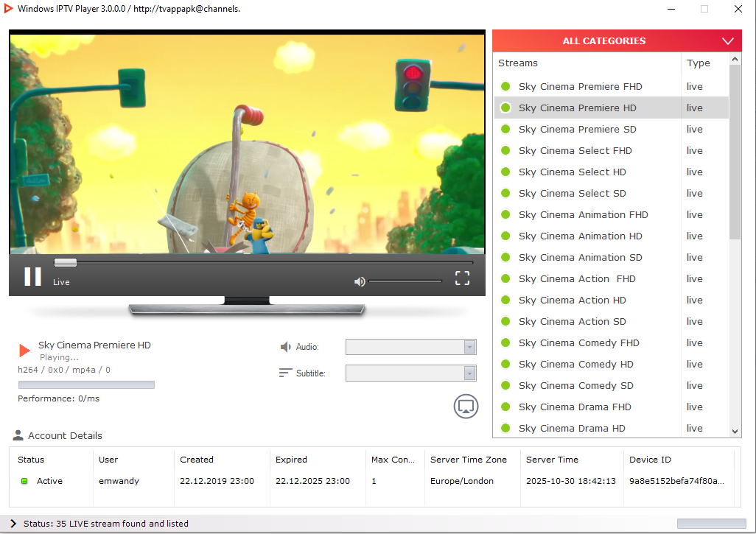Mute audio using the speaker icon

point(360,281)
